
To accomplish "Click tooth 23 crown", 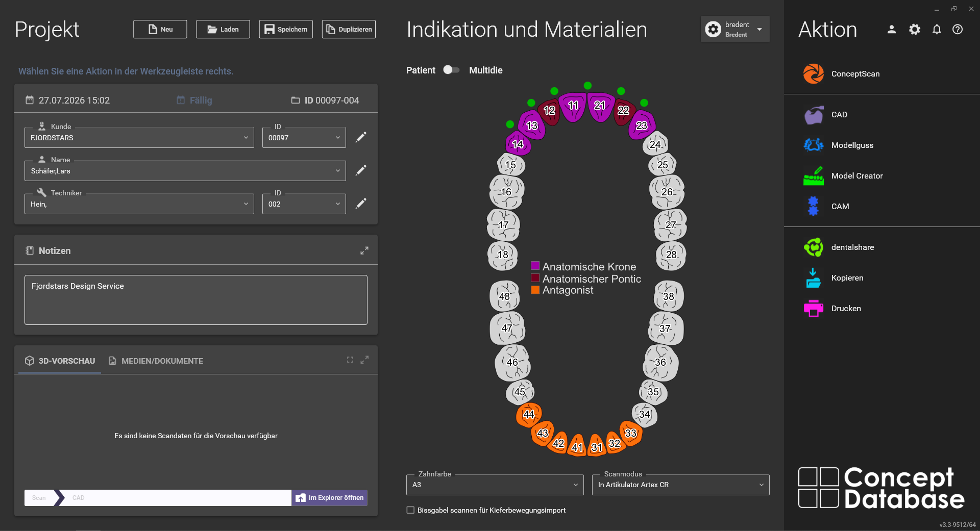I will pos(642,125).
